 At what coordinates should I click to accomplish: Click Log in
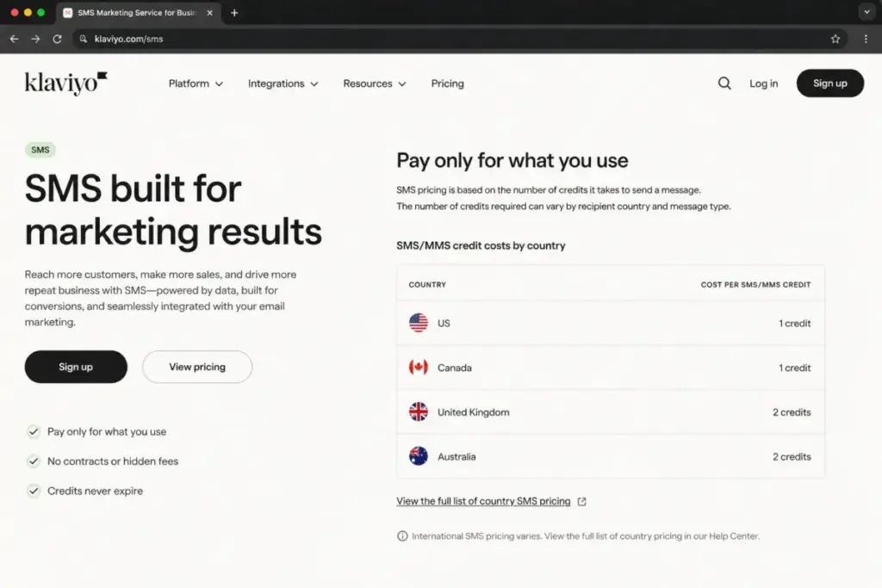[763, 84]
